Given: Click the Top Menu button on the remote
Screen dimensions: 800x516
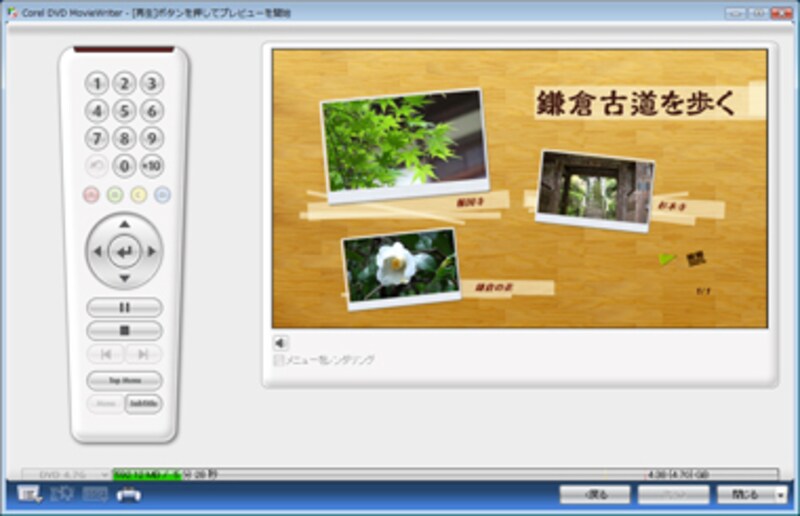Looking at the screenshot, I should click(x=124, y=380).
